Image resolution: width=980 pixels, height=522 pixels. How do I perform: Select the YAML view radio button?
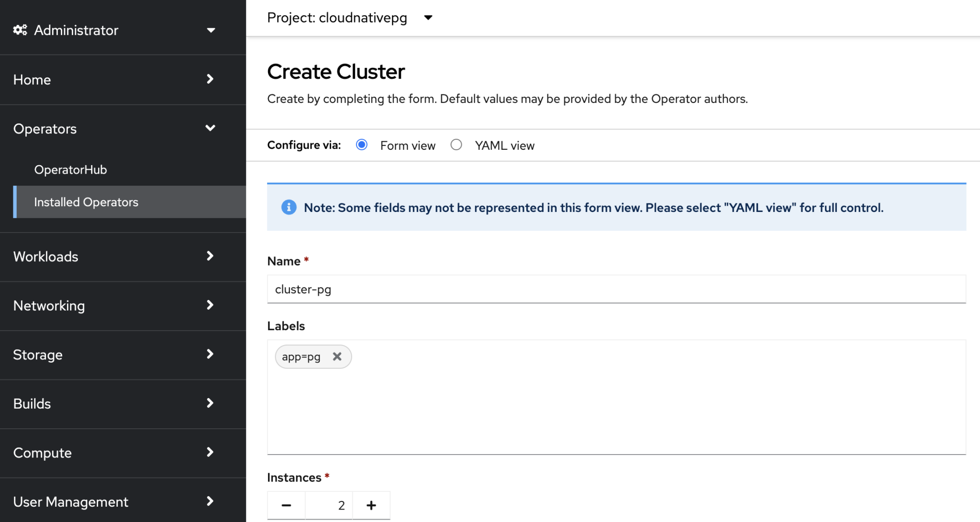(x=457, y=145)
